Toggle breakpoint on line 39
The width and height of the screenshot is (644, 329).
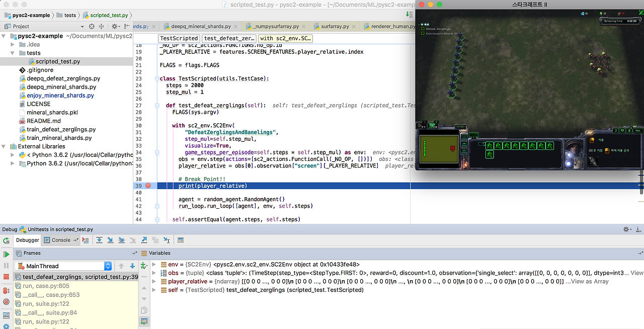[148, 186]
